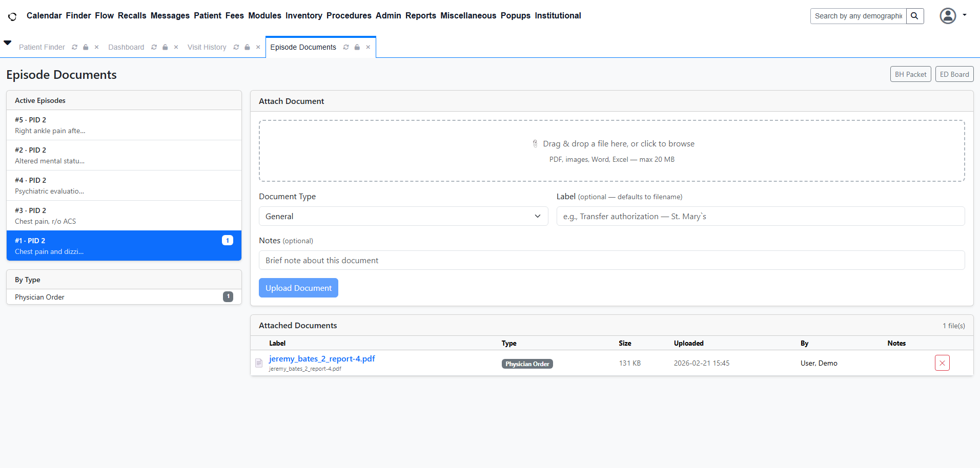This screenshot has width=980, height=468.
Task: Open the Procedures menu
Action: tap(349, 16)
